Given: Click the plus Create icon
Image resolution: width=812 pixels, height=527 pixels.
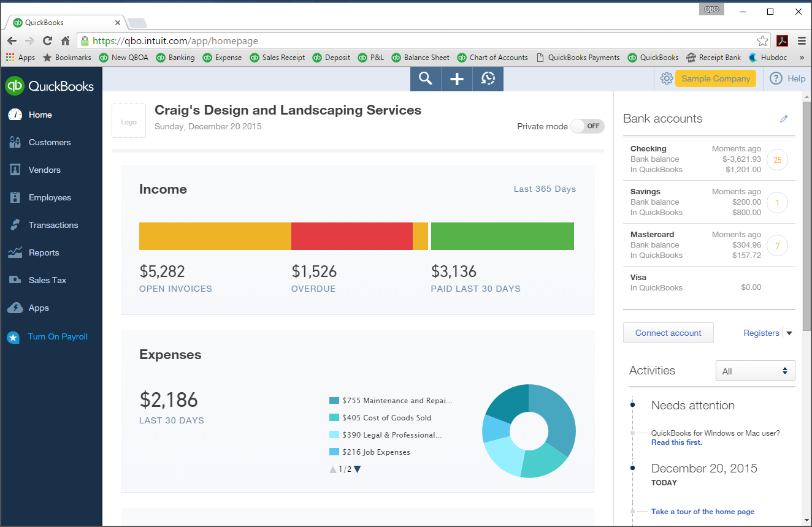Looking at the screenshot, I should coord(457,78).
